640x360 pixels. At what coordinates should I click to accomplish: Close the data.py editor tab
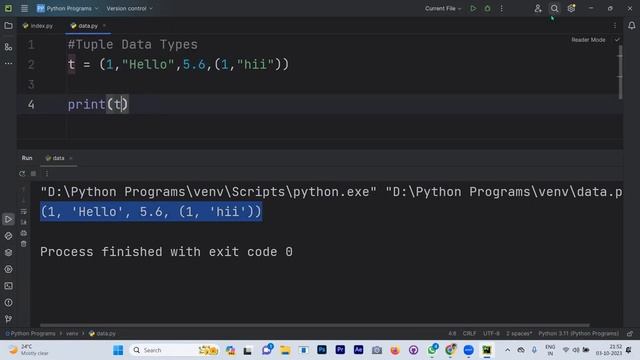104,26
